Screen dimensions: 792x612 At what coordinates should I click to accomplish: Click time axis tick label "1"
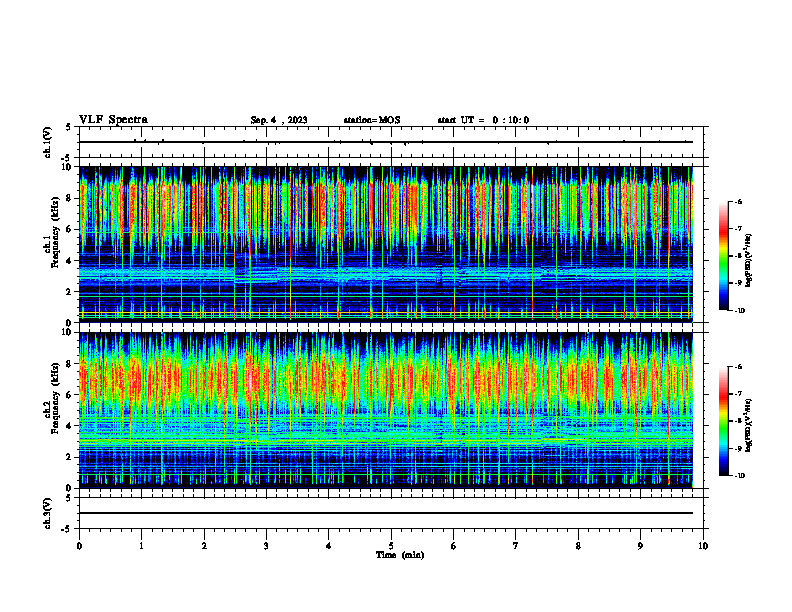click(x=141, y=546)
